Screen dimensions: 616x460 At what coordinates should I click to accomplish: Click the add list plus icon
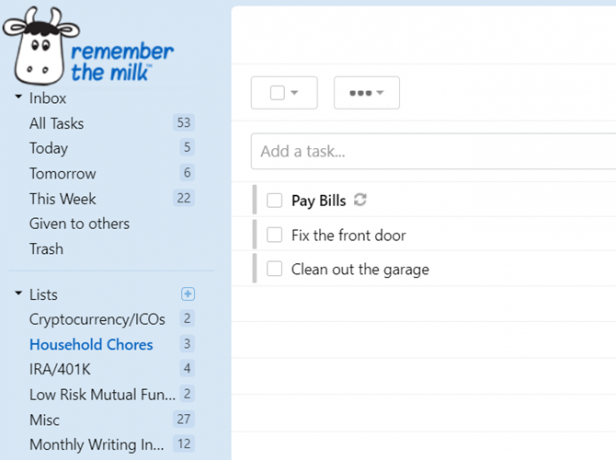coord(188,294)
